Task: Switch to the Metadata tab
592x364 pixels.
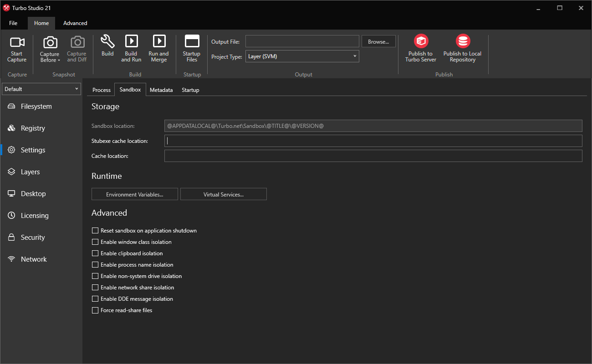Action: [161, 90]
